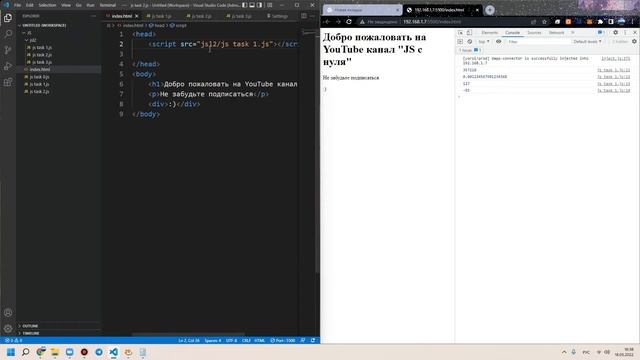Open Windows taskbar search
The image size is (640, 360).
point(25,352)
